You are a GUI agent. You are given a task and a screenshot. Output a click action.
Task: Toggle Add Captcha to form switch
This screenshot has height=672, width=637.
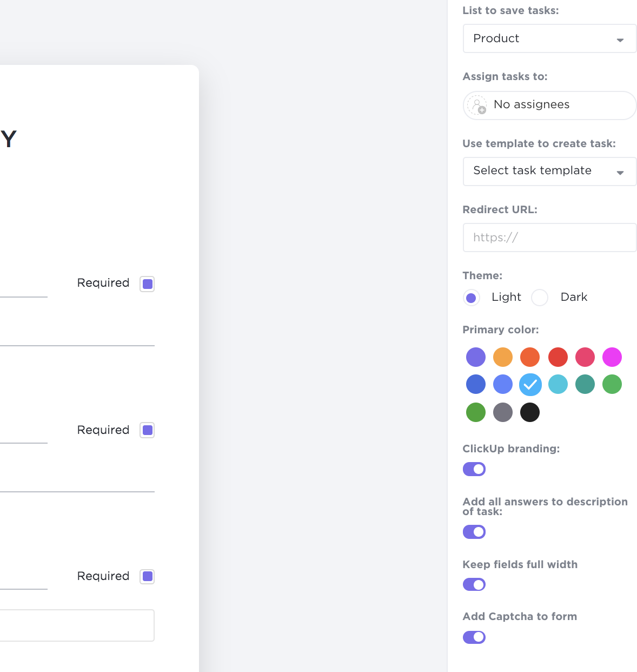point(474,637)
